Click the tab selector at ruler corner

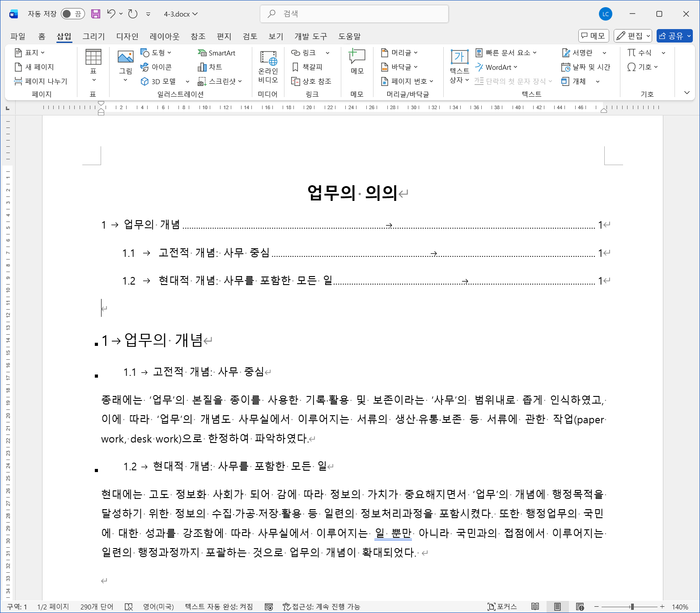tap(7, 108)
